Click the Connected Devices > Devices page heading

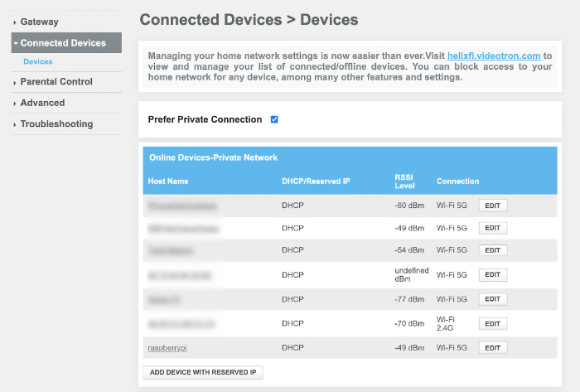(249, 20)
